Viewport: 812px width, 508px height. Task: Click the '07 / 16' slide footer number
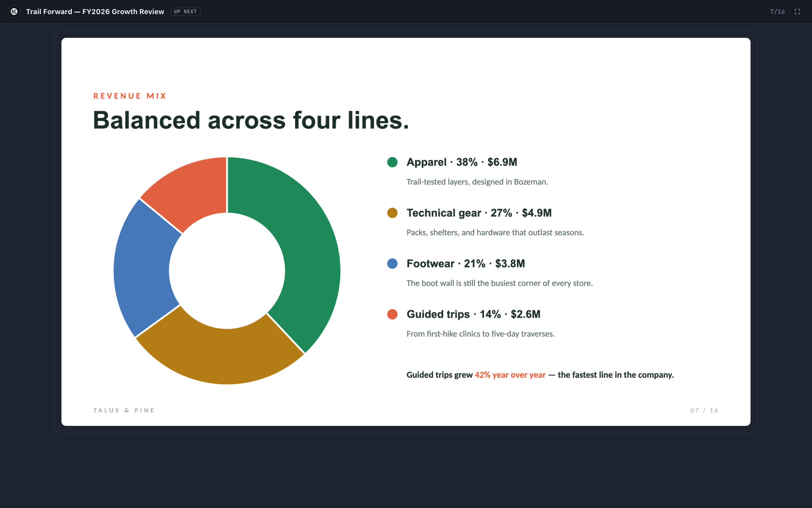pyautogui.click(x=704, y=410)
